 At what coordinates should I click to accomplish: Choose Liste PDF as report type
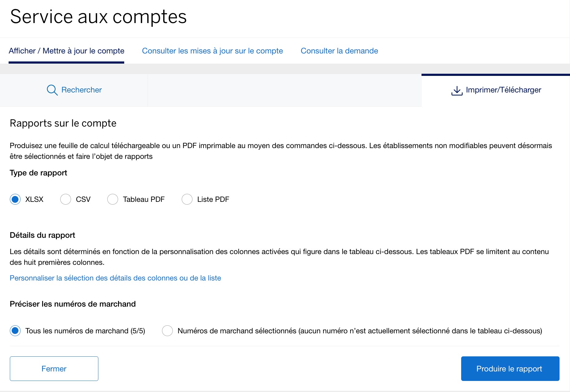point(187,199)
